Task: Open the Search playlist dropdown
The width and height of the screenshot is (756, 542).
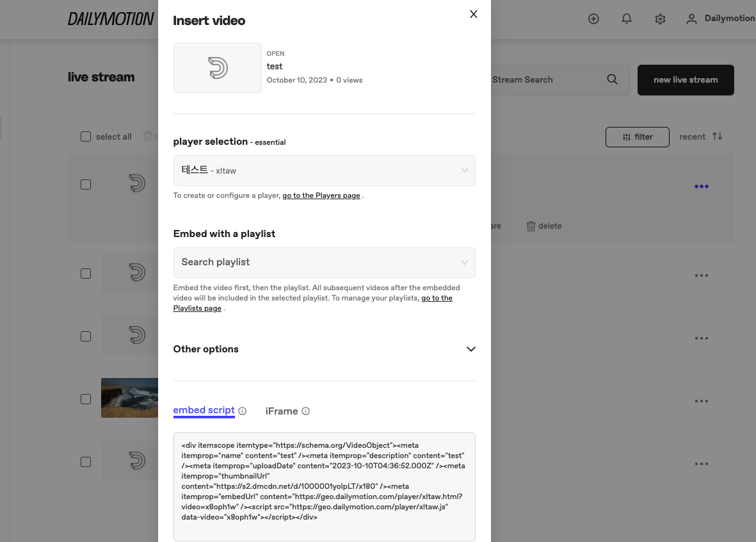Action: 324,263
